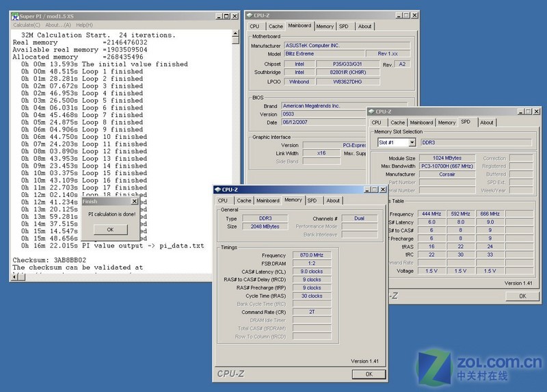547x392 pixels.
Task: Click the Checksum: 3AB8BB02 line
Action: coord(49,260)
